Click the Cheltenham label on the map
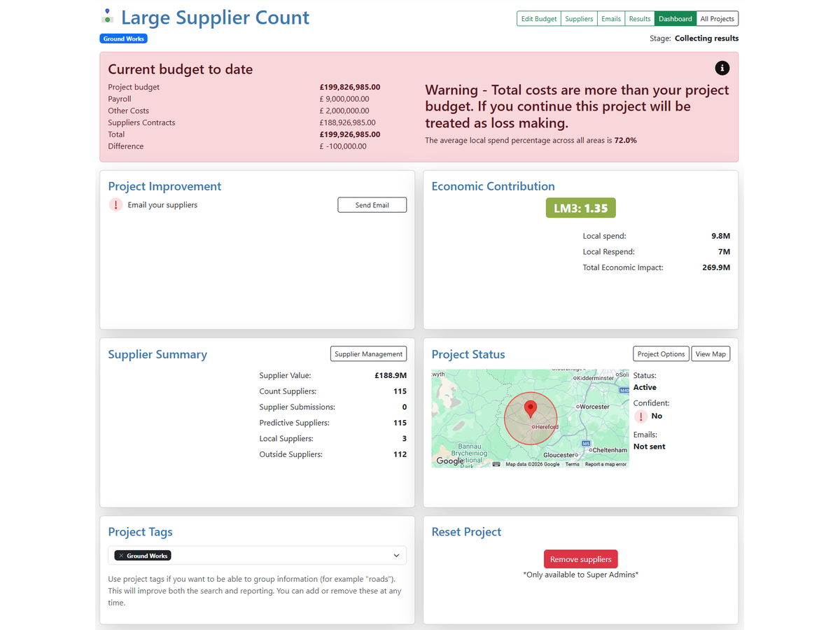Screen dimensions: 840x630 (x=610, y=450)
